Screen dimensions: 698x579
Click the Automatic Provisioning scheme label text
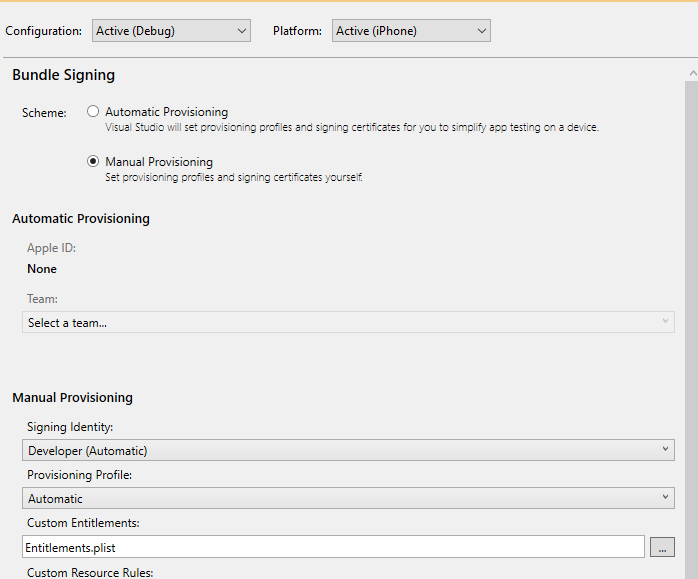click(166, 112)
